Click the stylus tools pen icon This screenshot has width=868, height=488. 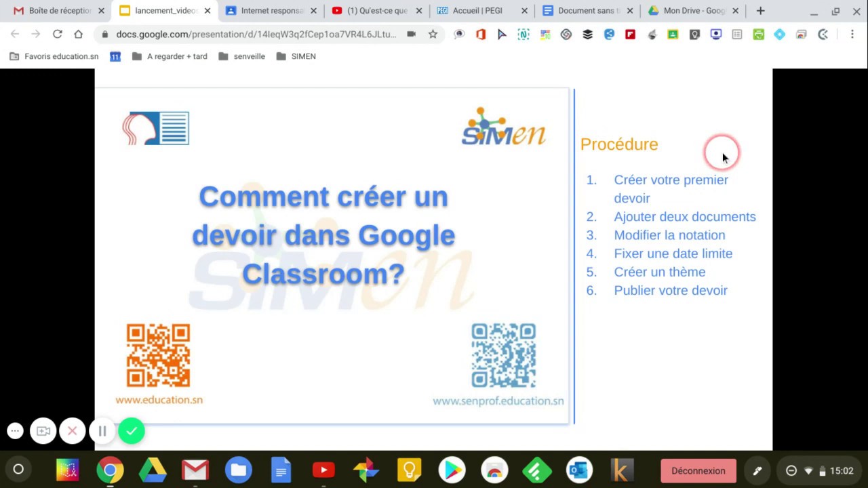point(757,470)
